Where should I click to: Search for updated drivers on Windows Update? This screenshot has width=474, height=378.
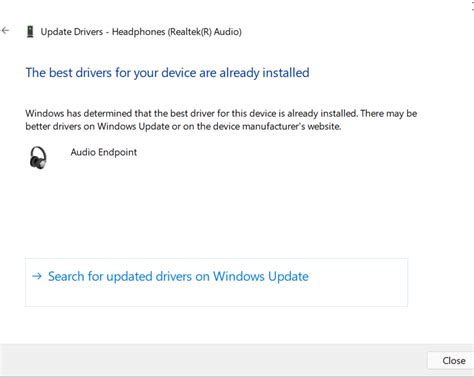[178, 276]
